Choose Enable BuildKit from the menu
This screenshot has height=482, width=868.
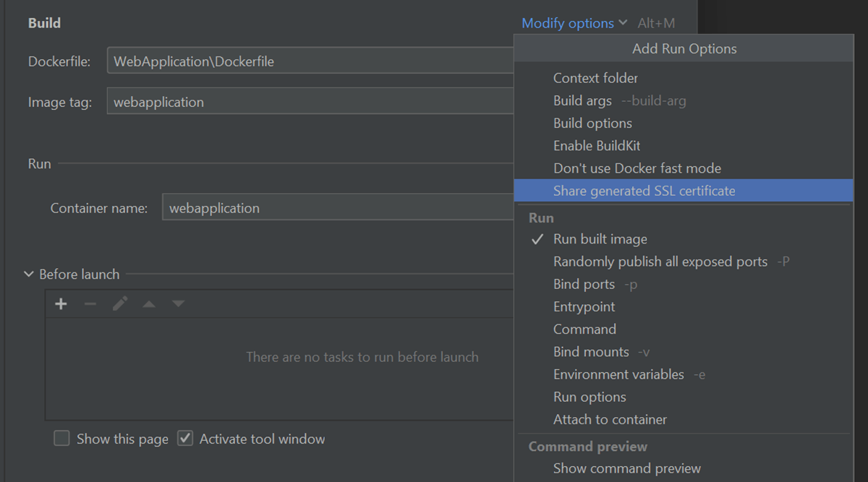pos(597,146)
